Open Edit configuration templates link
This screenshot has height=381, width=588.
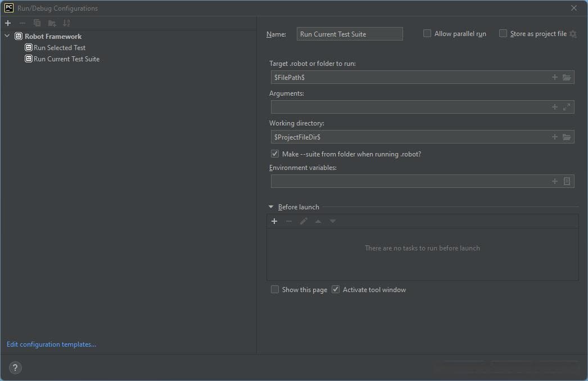51,344
